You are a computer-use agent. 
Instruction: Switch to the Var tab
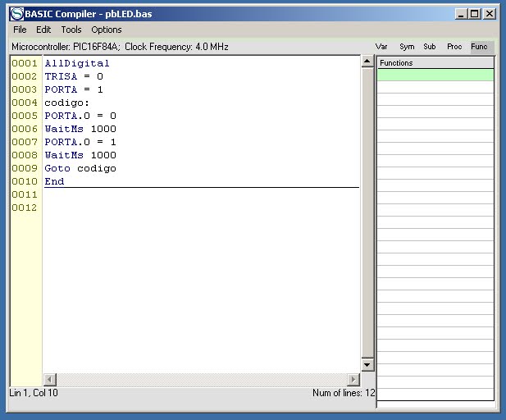(381, 47)
